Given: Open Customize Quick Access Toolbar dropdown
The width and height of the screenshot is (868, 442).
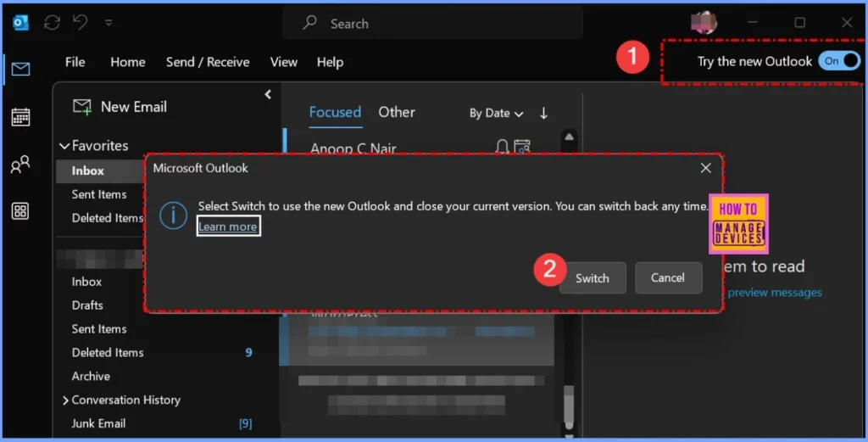Looking at the screenshot, I should pyautogui.click(x=108, y=23).
